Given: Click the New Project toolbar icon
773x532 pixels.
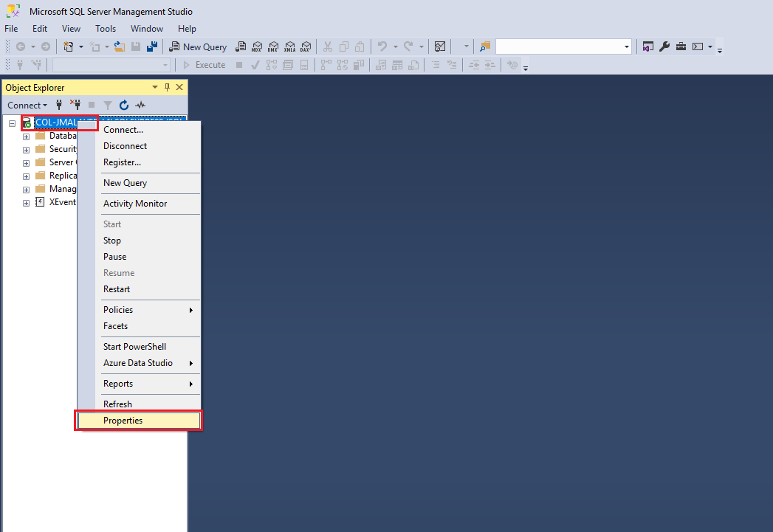Looking at the screenshot, I should [x=69, y=46].
